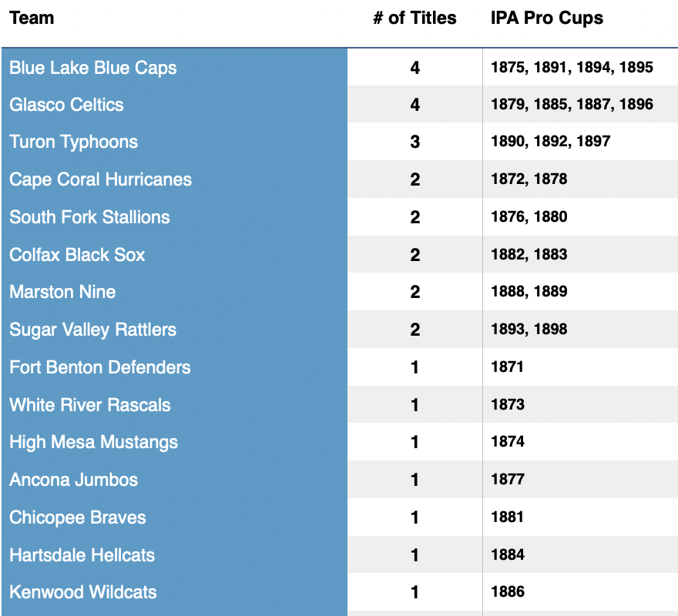The width and height of the screenshot is (678, 616).
Task: Open the Glasco Celtics team page
Action: tap(66, 105)
